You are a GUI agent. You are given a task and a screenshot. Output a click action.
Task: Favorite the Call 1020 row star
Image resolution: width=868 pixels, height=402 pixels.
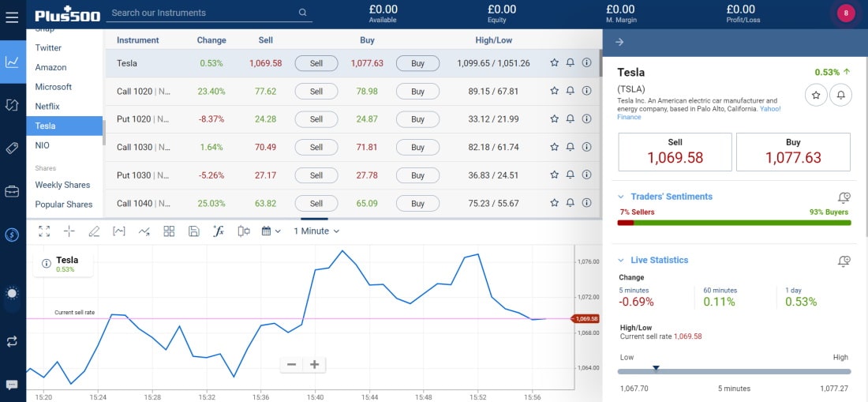[554, 91]
